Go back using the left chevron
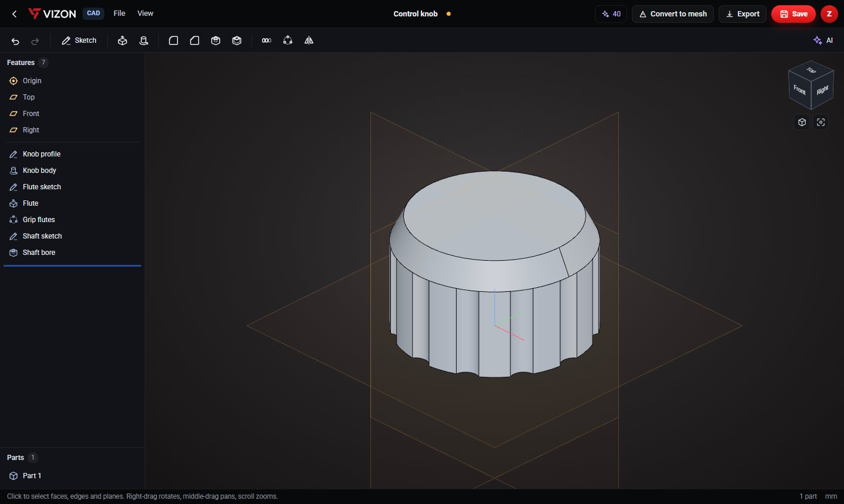 [15, 13]
